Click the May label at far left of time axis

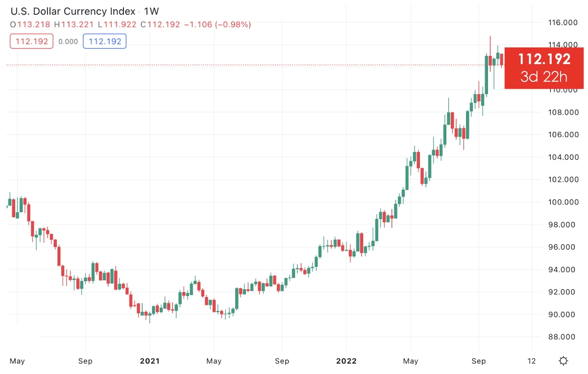(x=17, y=361)
